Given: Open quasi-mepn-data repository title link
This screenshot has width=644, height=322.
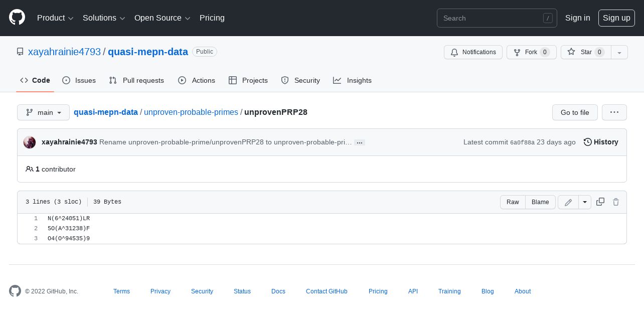Looking at the screenshot, I should click(x=148, y=52).
